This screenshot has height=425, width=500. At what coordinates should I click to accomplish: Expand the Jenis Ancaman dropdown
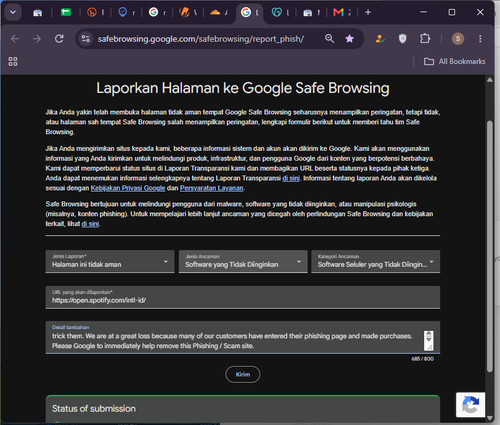[x=243, y=261]
